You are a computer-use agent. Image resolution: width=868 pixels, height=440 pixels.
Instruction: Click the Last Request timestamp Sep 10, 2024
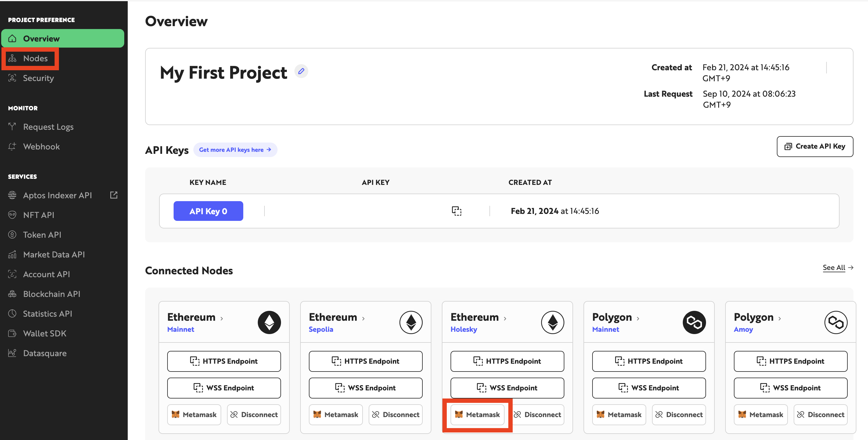click(749, 99)
